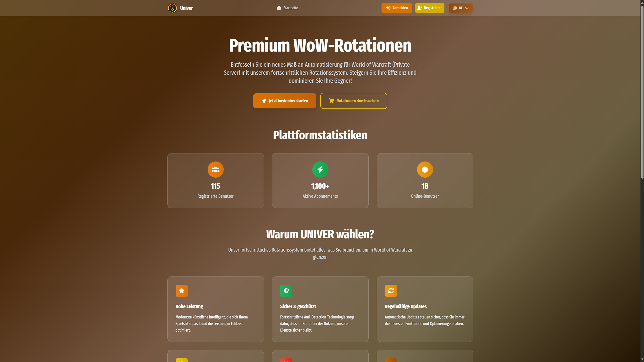The image size is (644, 362).
Task: Click the refresh icon for Regelmäßige Updates
Action: click(x=391, y=291)
